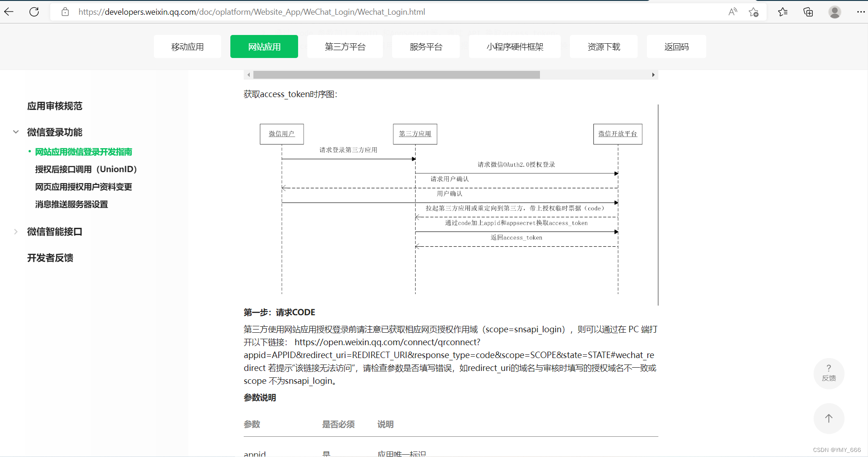
Task: Open Favorites list icon
Action: (x=783, y=12)
